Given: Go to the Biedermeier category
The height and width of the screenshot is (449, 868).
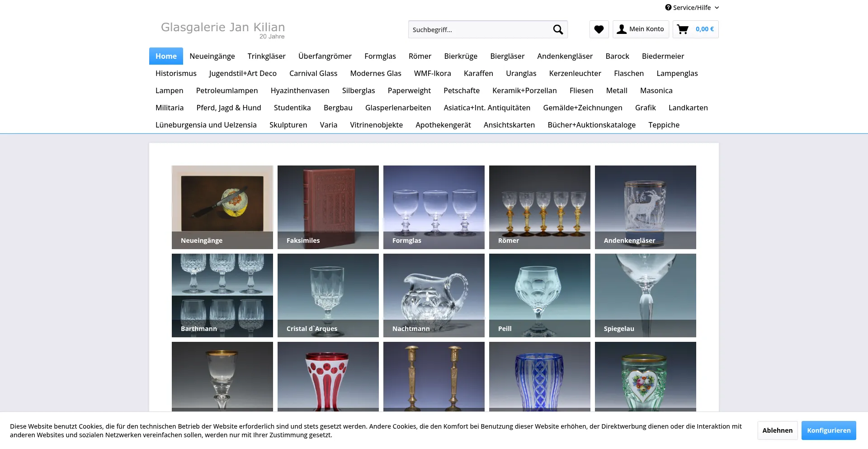Looking at the screenshot, I should coord(663,56).
